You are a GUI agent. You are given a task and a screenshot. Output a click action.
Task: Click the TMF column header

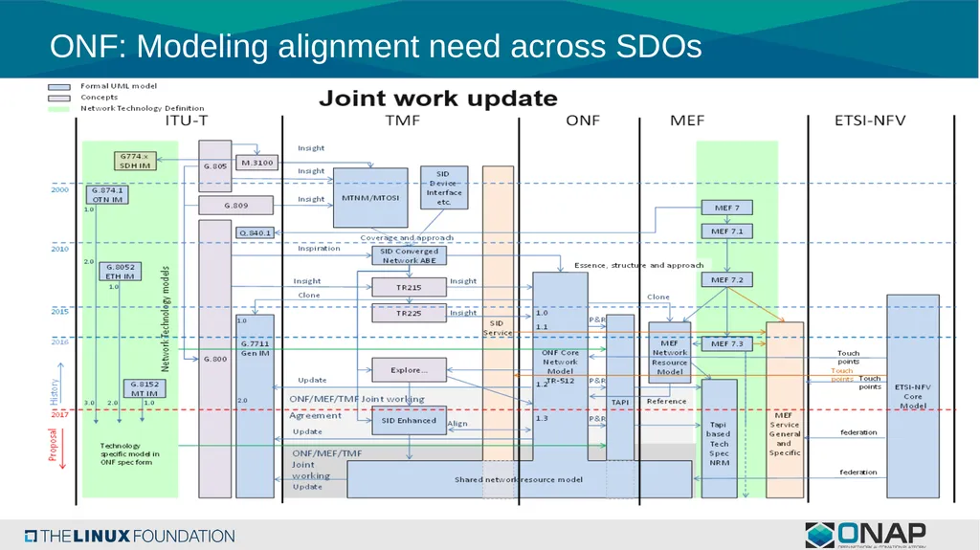(x=403, y=120)
